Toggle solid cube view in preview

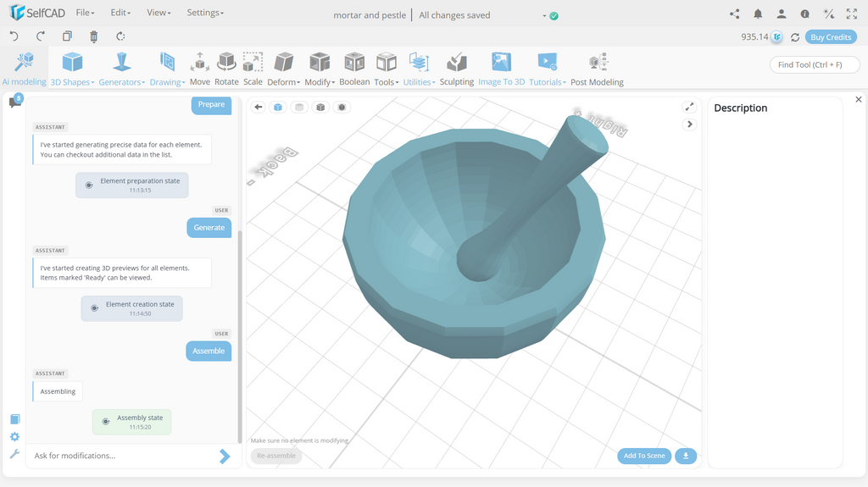point(278,107)
